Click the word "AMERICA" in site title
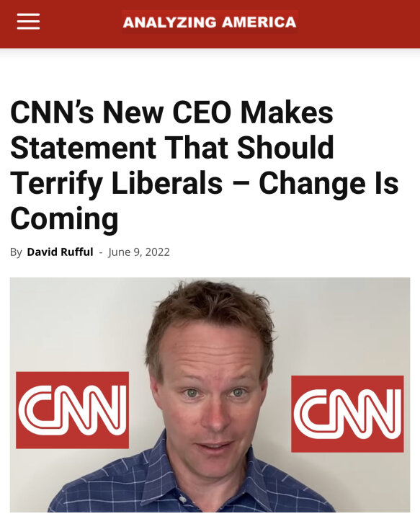This screenshot has width=420, height=519. pos(259,22)
